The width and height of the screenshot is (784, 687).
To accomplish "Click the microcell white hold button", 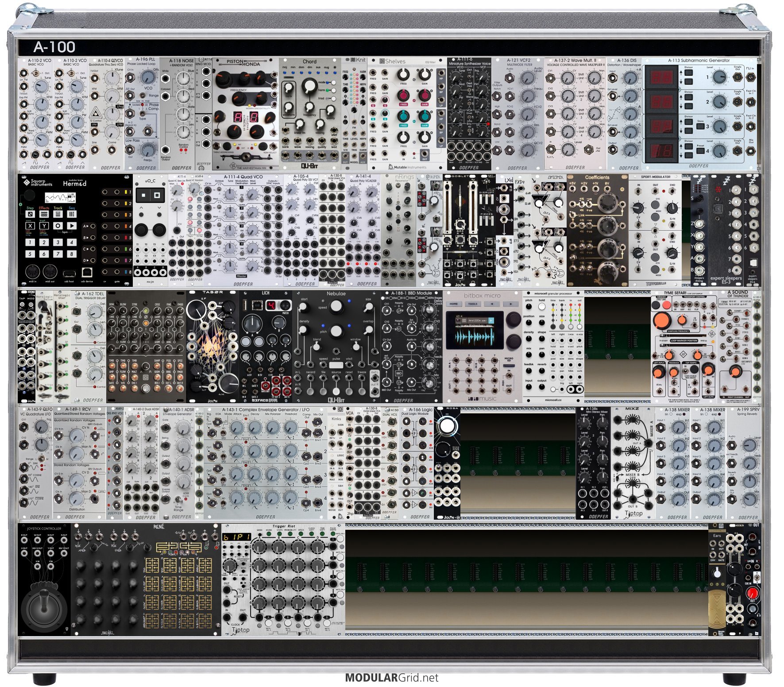I will click(x=541, y=306).
